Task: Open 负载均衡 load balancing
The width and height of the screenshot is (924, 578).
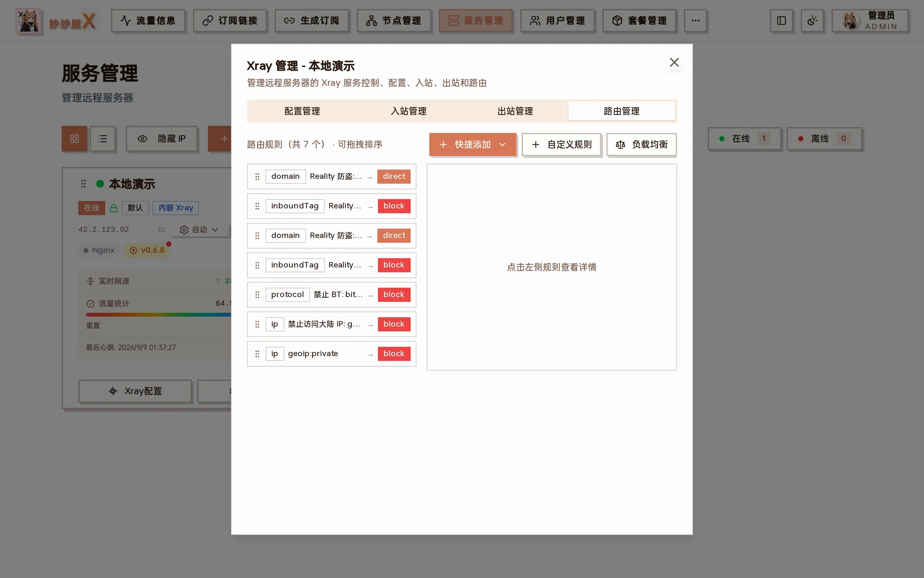Action: (641, 144)
